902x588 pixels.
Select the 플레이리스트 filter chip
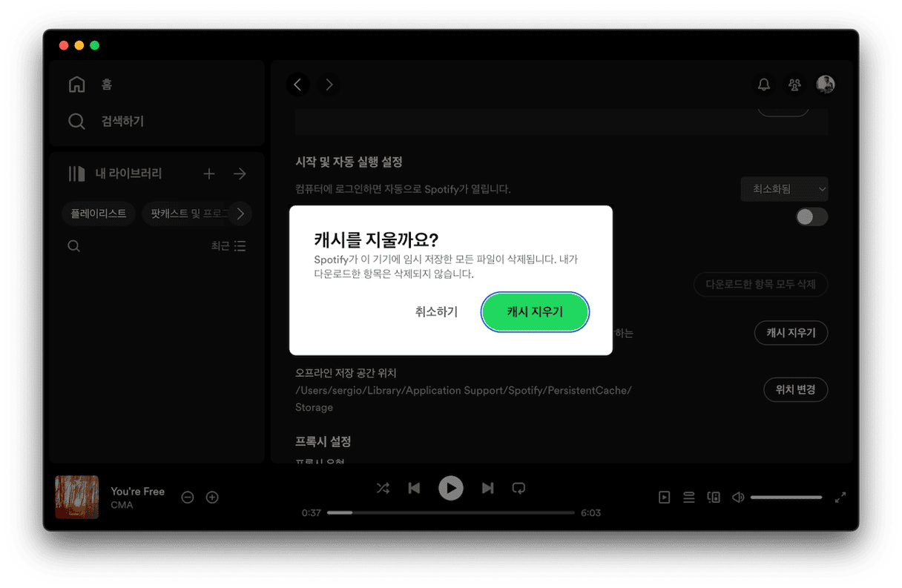point(99,214)
